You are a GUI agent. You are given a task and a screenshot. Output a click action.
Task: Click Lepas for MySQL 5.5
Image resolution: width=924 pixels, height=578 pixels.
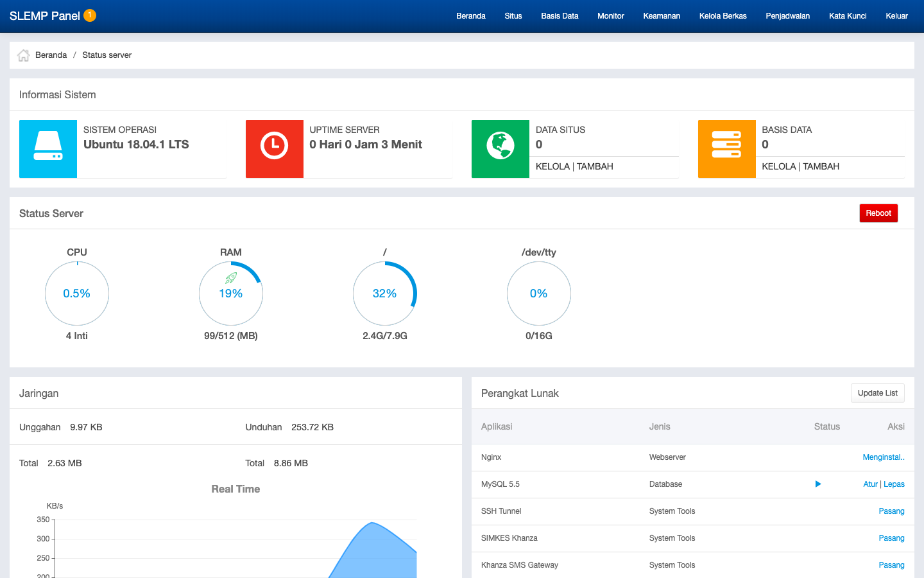(x=894, y=484)
